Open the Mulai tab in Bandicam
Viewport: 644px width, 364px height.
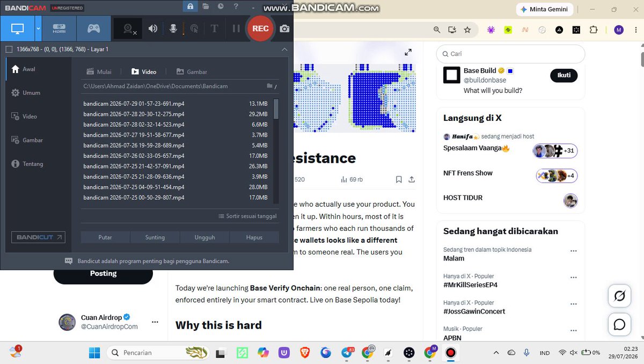pos(99,71)
